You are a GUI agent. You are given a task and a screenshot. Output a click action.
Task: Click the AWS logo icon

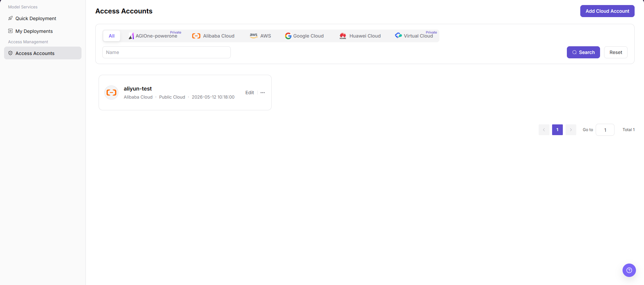(x=254, y=35)
